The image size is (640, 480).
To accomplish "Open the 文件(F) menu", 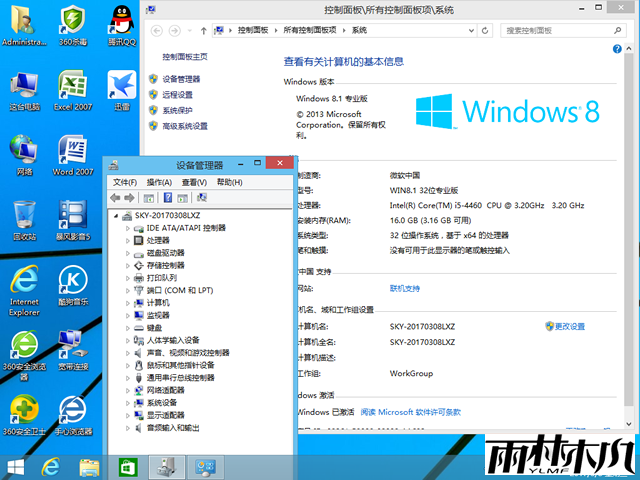I will [x=124, y=182].
